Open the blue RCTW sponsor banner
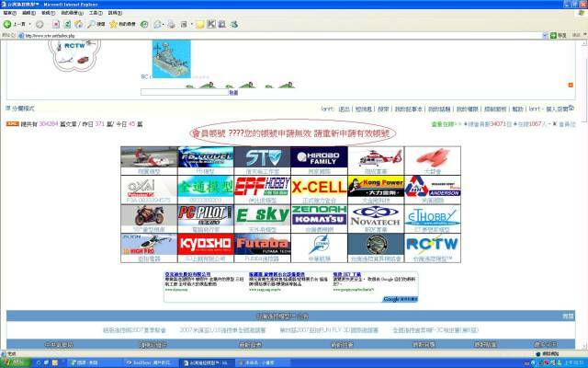Image resolution: width=588 pixels, height=368 pixels. [x=433, y=244]
